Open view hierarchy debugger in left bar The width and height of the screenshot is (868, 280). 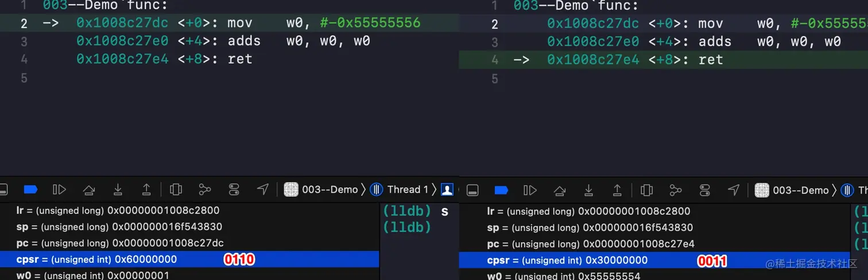click(176, 189)
